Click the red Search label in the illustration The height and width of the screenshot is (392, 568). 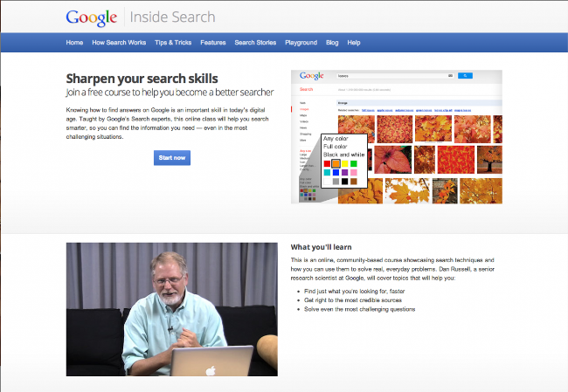pos(306,89)
